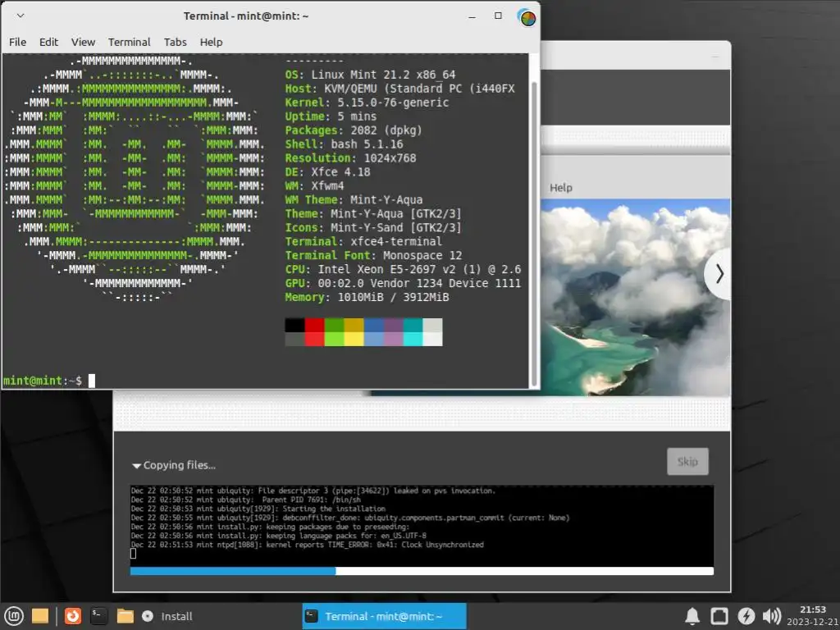Viewport: 840px width, 630px height.
Task: Click the Skip button in installer
Action: 687,461
